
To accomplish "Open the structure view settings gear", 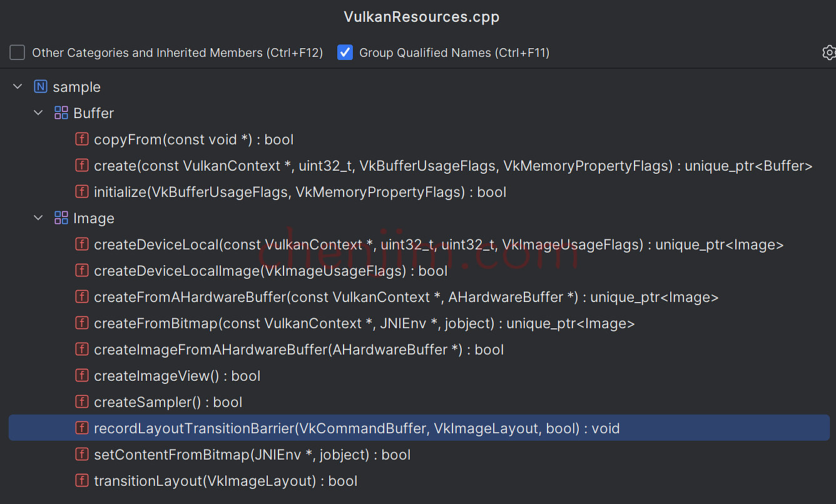I will click(x=829, y=53).
